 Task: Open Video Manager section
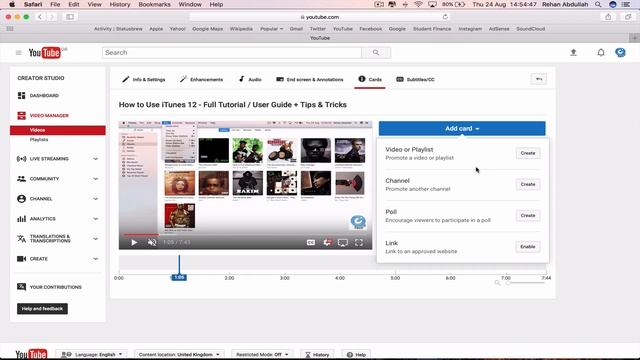pos(49,116)
